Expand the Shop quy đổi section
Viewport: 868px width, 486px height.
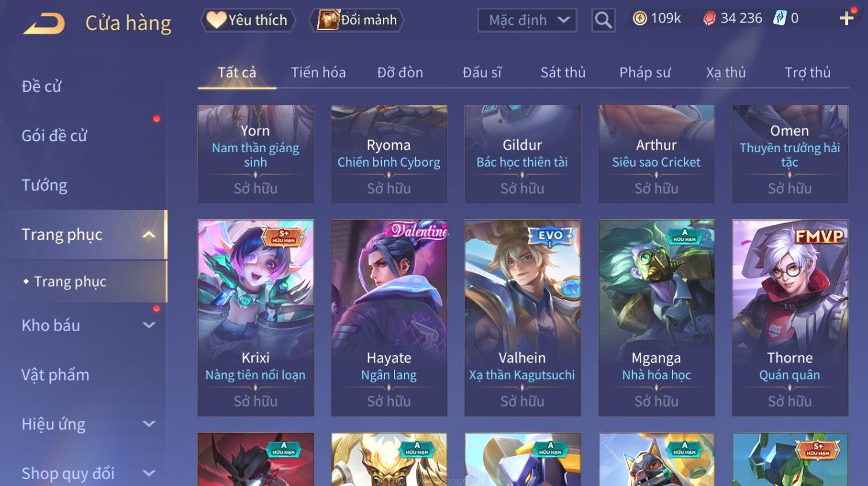(x=149, y=473)
